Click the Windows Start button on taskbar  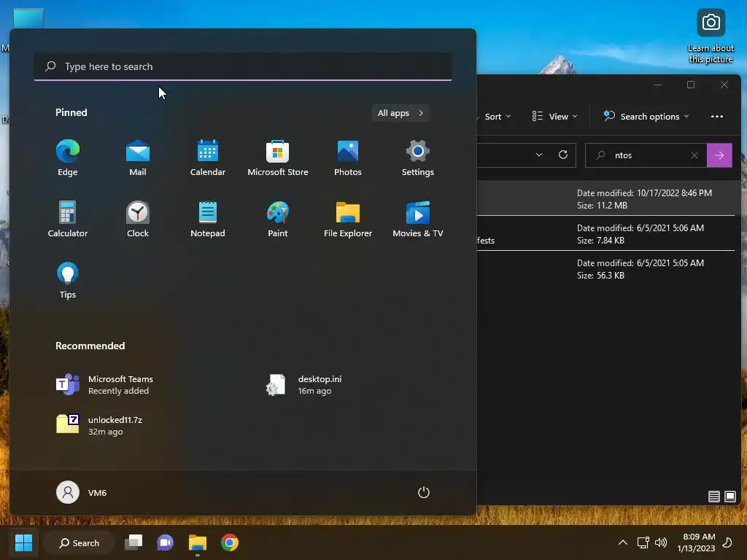coord(23,542)
